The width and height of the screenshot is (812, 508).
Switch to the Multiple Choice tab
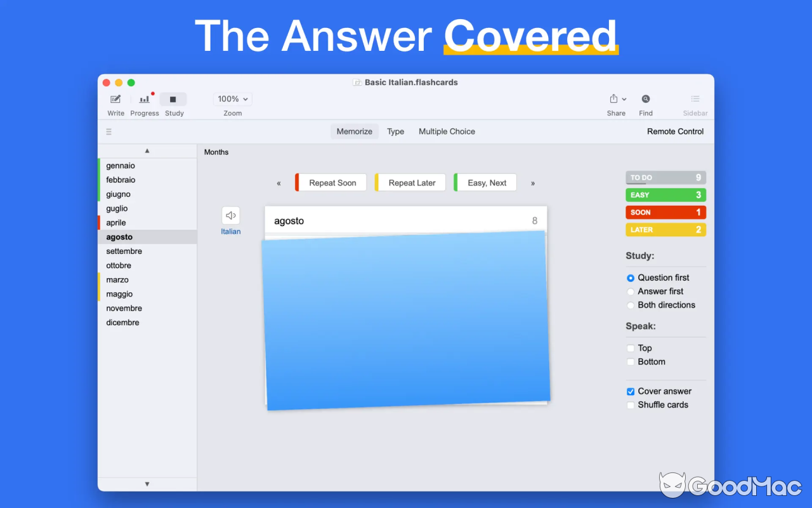coord(447,131)
